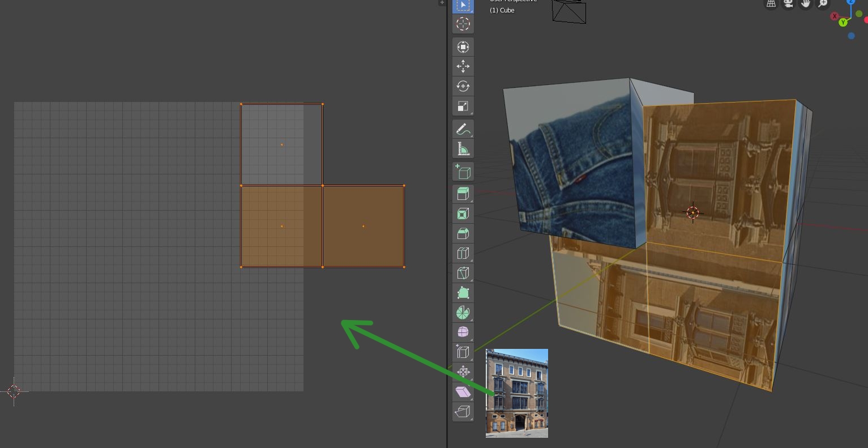This screenshot has height=448, width=868.
Task: Snap view to X axis on gizmo
Action: [835, 16]
